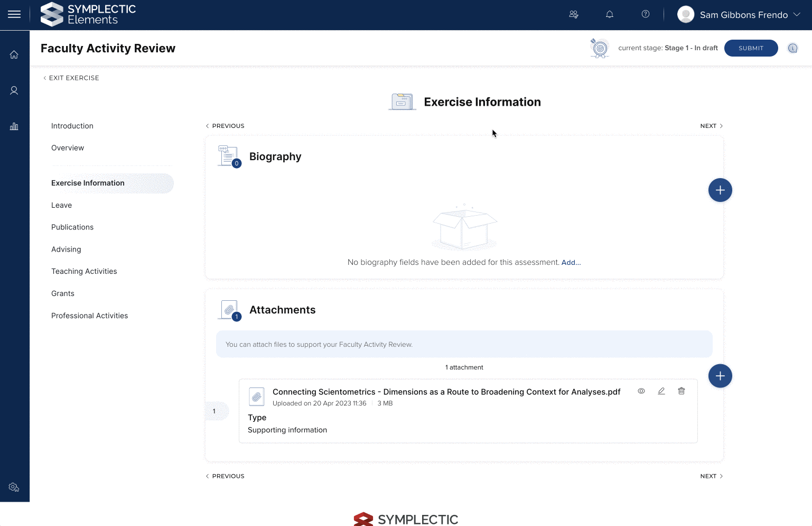Preview attachment using the eye icon

pos(641,391)
